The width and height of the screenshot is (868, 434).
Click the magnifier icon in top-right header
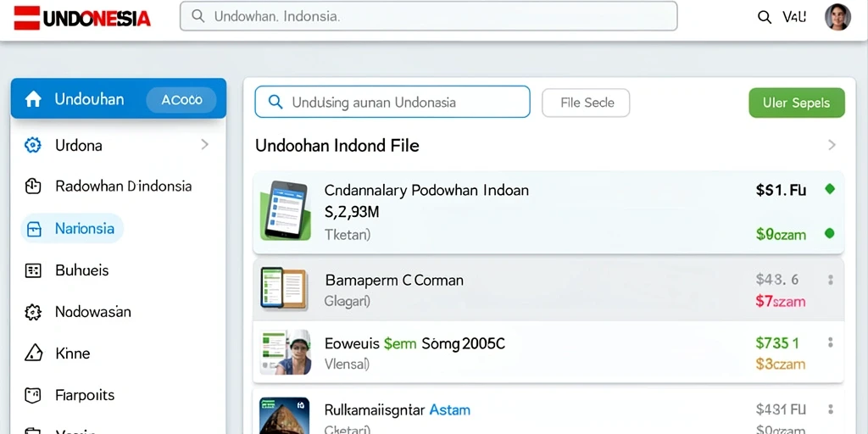pyautogui.click(x=765, y=17)
